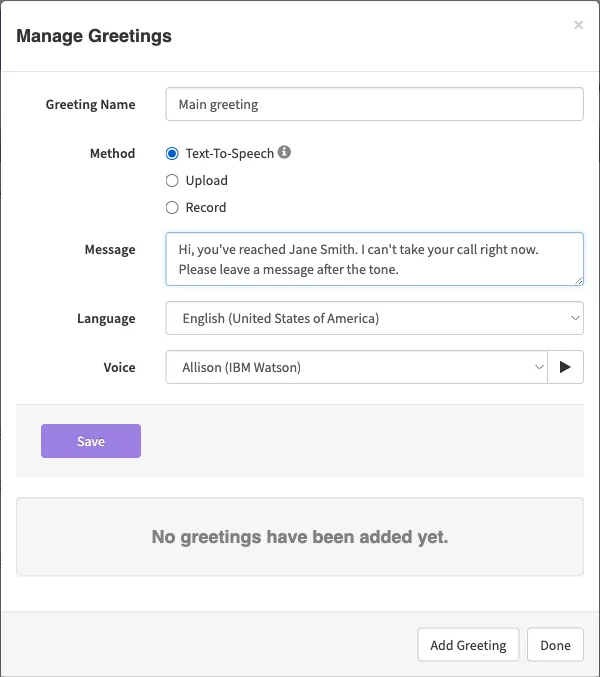Click the Message textarea resize handle
Image resolution: width=600 pixels, height=677 pixels.
pos(579,281)
